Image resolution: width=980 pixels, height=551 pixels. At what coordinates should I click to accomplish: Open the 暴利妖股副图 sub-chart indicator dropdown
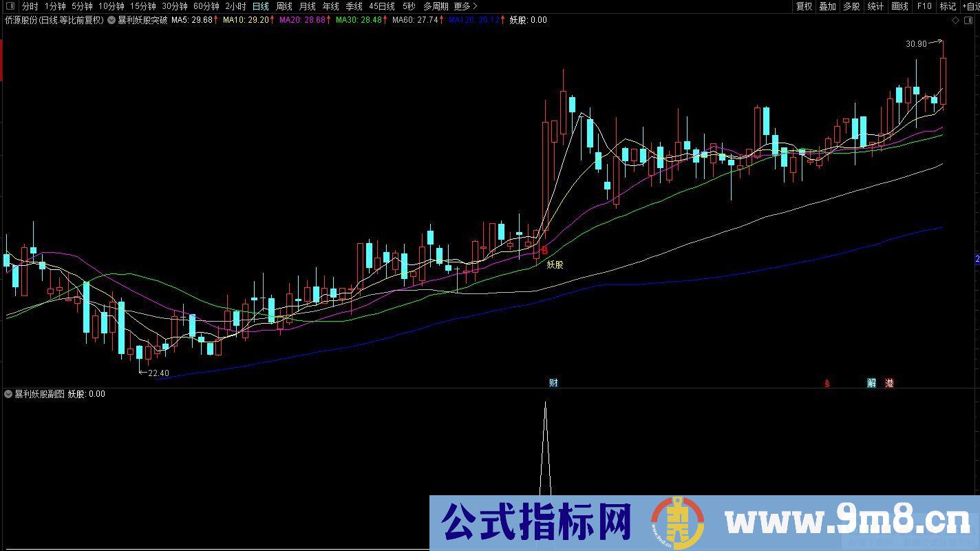[x=8, y=394]
